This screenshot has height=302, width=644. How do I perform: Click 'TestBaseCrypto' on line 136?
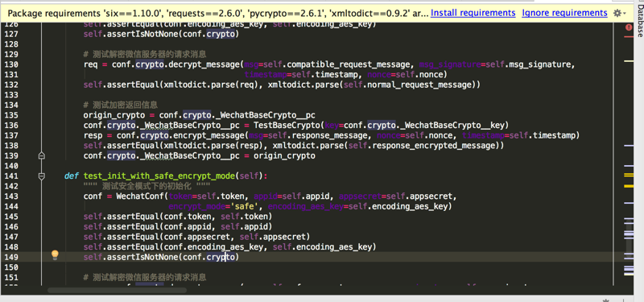287,126
